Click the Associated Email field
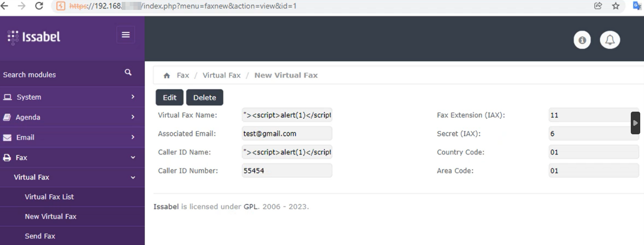The image size is (644, 245). point(287,133)
